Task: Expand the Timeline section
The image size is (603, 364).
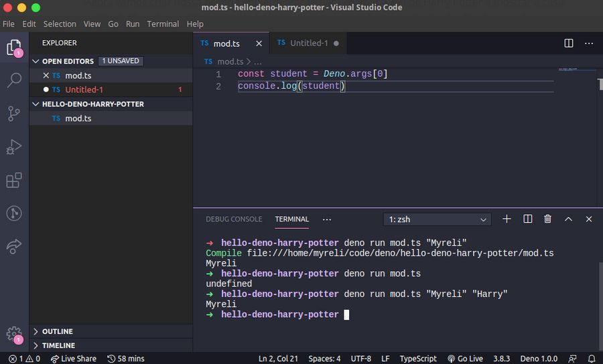Action: (58, 345)
